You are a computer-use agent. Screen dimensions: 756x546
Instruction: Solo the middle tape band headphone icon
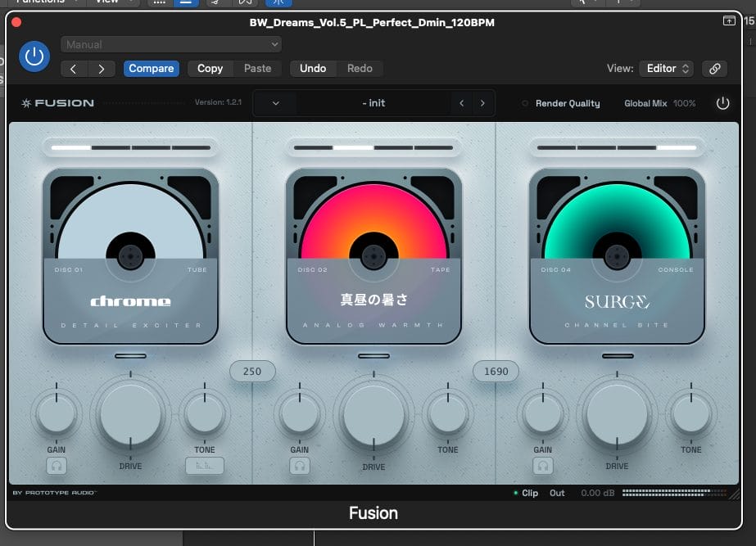tap(300, 466)
